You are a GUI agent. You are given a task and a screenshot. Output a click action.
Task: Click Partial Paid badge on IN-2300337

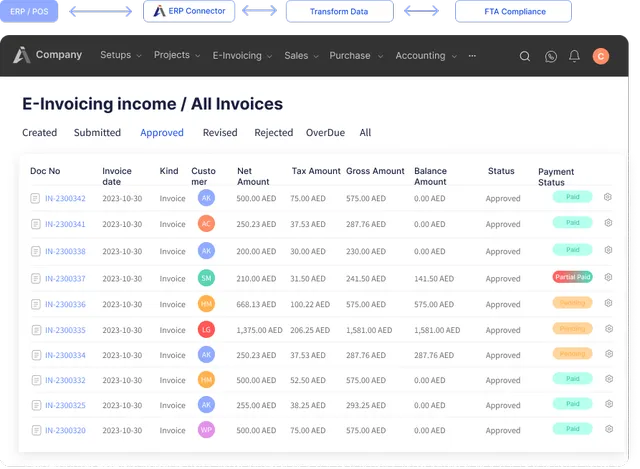572,277
